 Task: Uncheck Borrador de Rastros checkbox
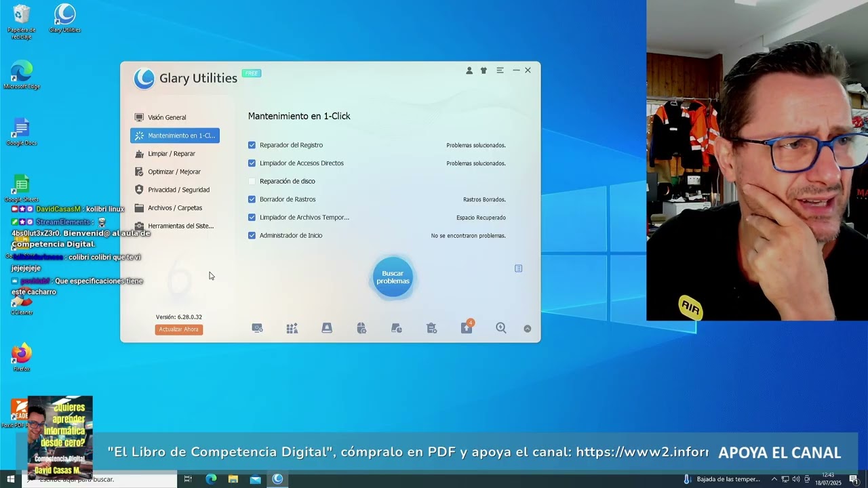click(x=252, y=199)
